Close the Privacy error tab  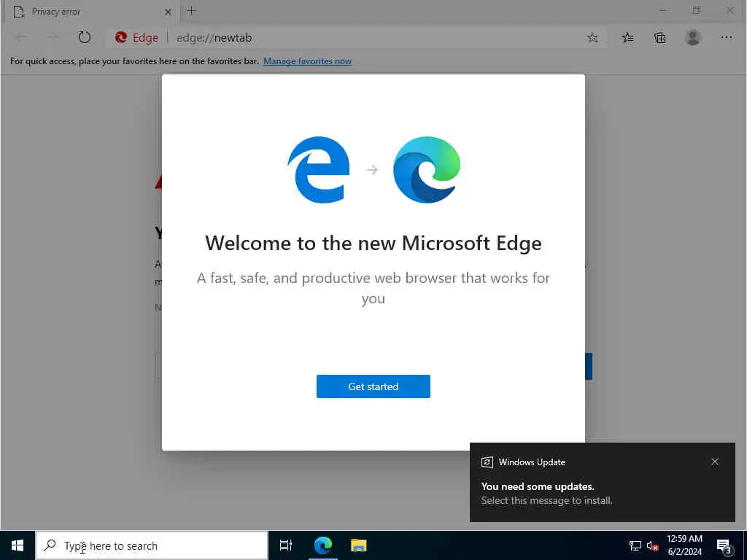tap(168, 12)
